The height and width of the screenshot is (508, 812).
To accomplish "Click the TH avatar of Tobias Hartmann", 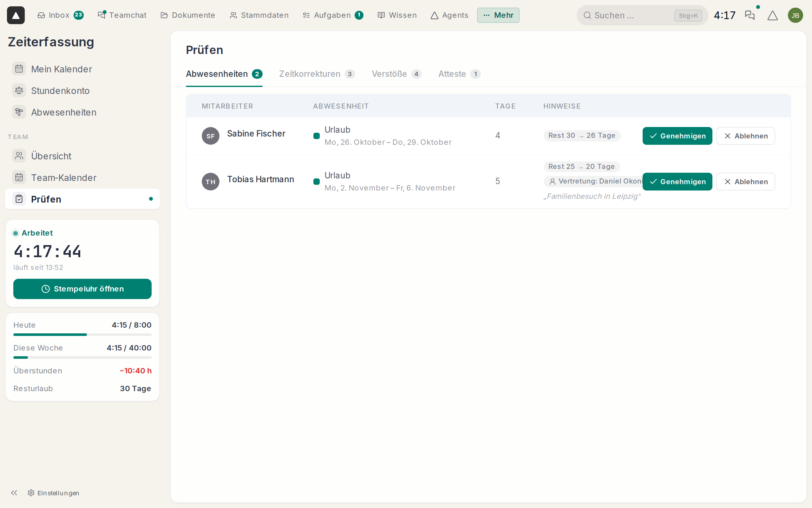I will (x=210, y=181).
